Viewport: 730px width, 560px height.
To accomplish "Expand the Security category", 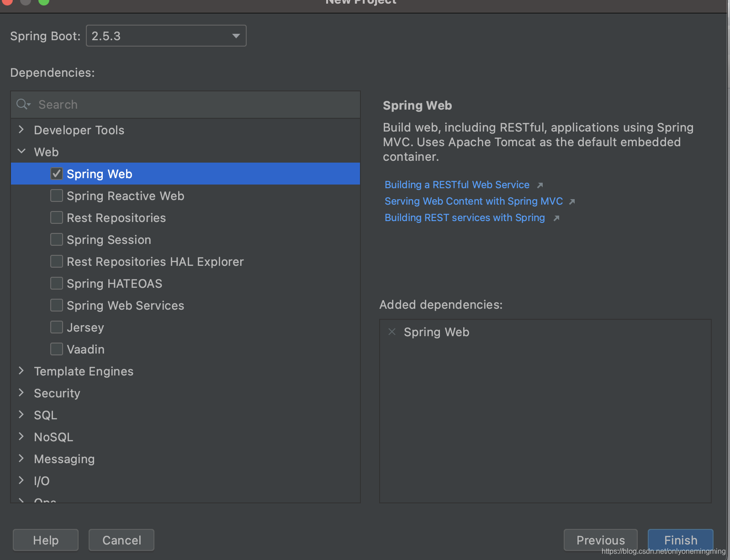I will click(21, 393).
